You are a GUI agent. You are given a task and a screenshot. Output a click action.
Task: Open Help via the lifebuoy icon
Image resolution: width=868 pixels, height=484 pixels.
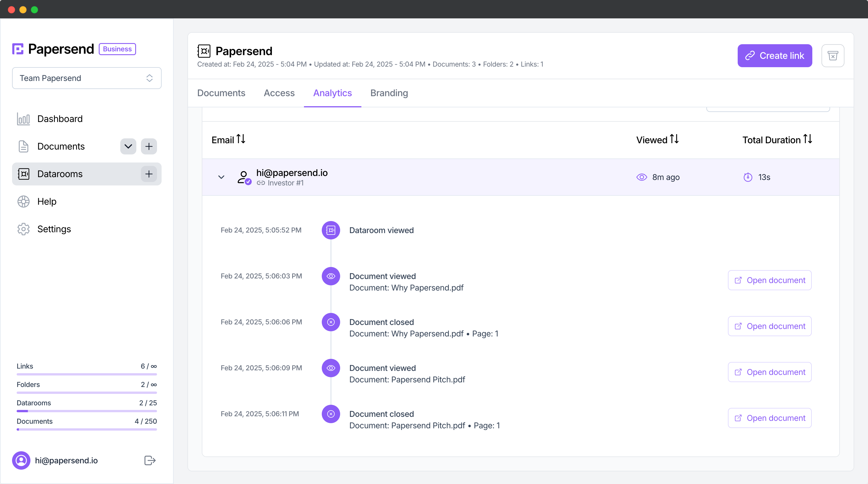pyautogui.click(x=23, y=202)
